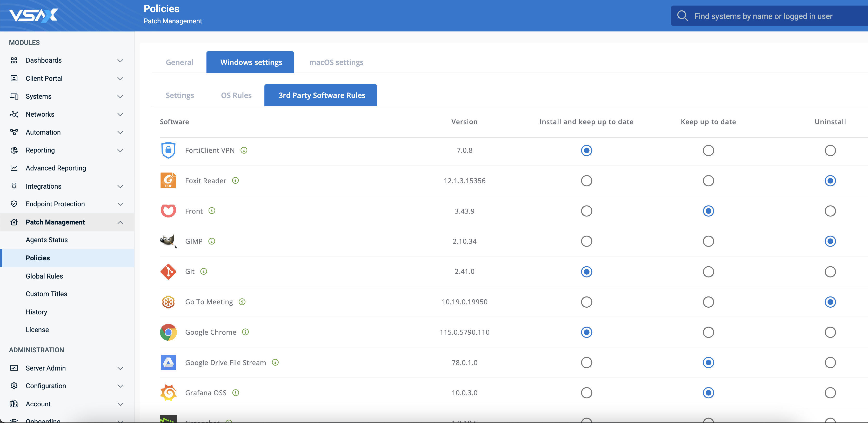Open the OS Rules sub-tab

[x=236, y=95]
